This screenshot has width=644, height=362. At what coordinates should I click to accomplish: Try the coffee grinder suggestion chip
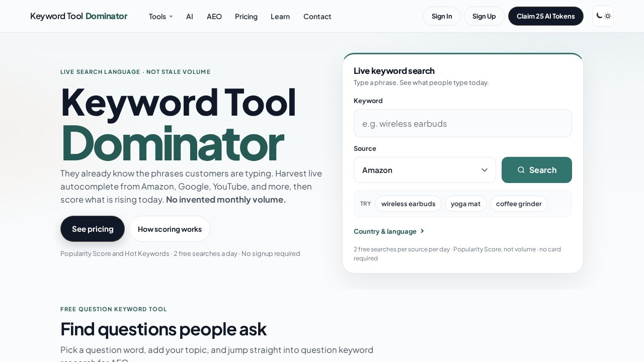click(519, 204)
